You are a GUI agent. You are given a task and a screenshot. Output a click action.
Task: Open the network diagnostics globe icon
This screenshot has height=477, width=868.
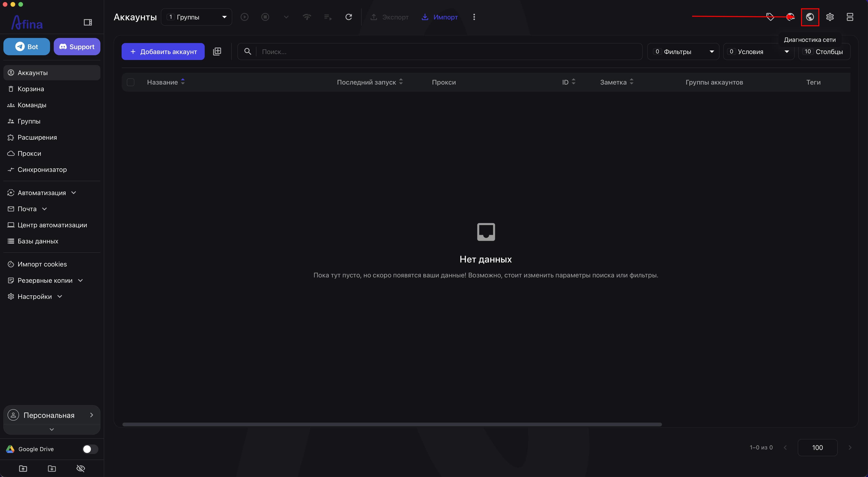[810, 17]
